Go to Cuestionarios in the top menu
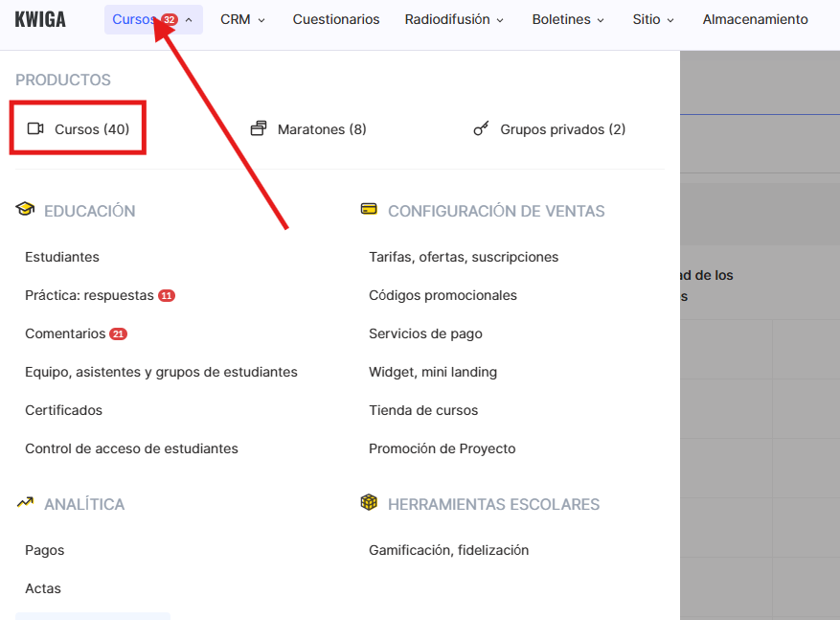 336,19
